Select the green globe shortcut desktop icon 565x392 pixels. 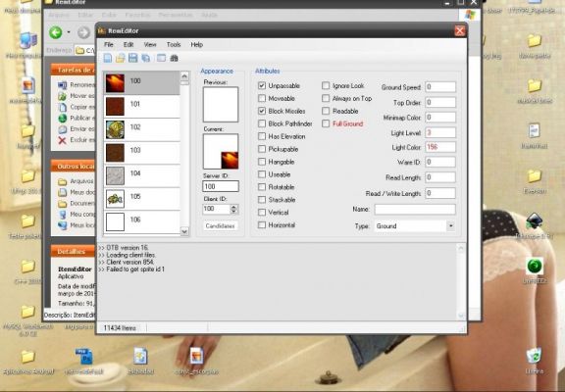click(535, 266)
